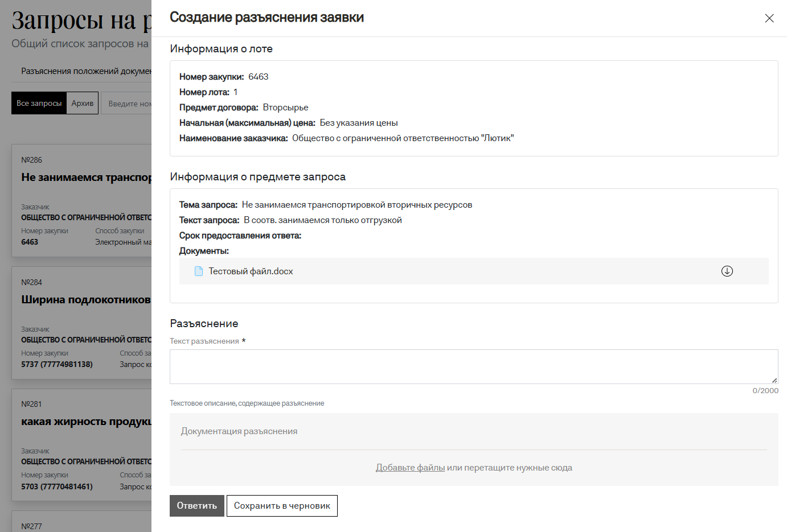Click the Добавьте файлы link
This screenshot has width=787, height=532.
410,468
